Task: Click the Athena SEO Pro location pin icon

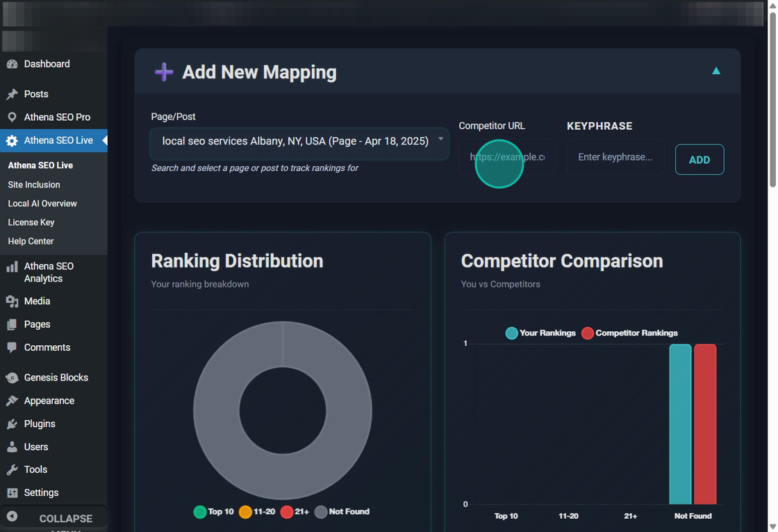Action: 12,117
